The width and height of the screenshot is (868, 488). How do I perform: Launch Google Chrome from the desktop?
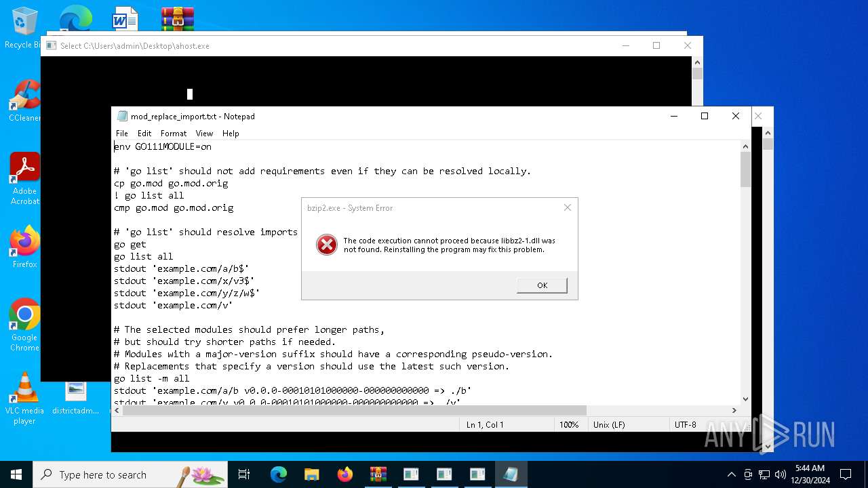pos(24,325)
